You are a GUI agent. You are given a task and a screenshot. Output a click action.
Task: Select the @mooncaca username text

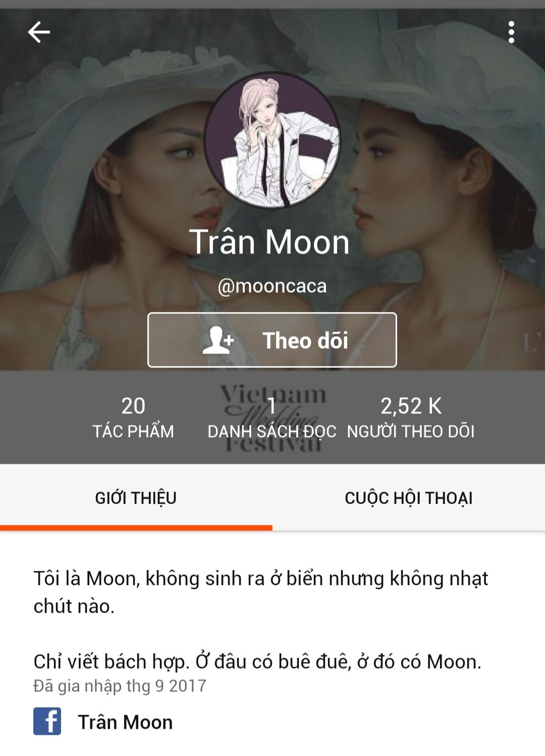(272, 286)
